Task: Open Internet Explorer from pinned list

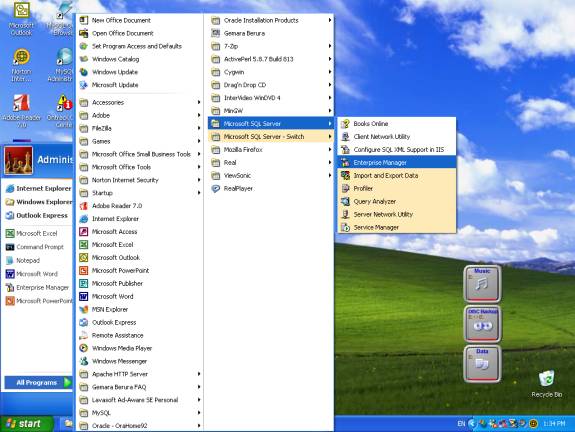Action: click(38, 188)
